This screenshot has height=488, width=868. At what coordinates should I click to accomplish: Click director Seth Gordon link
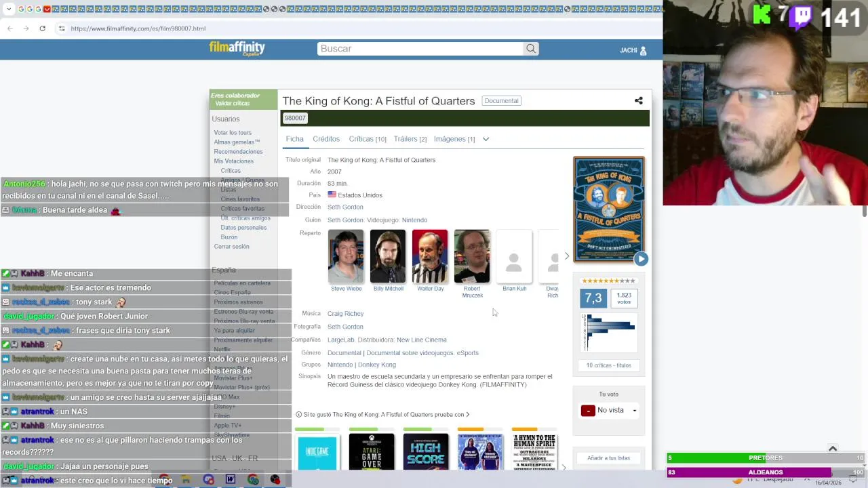pyautogui.click(x=345, y=207)
